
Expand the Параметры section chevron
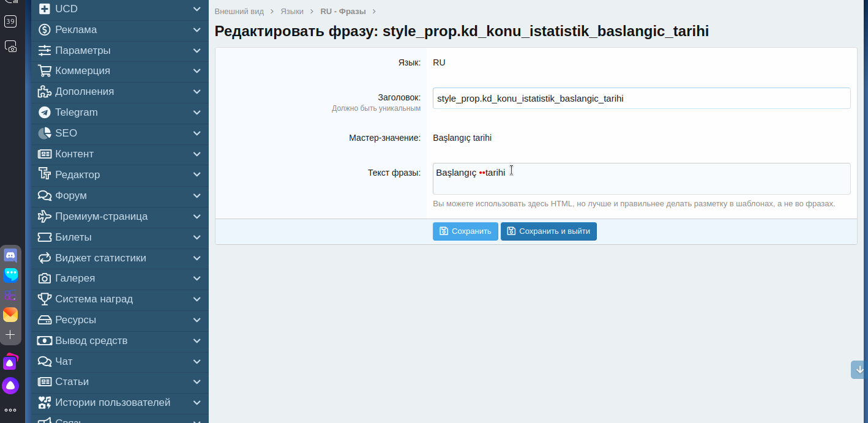(x=196, y=51)
